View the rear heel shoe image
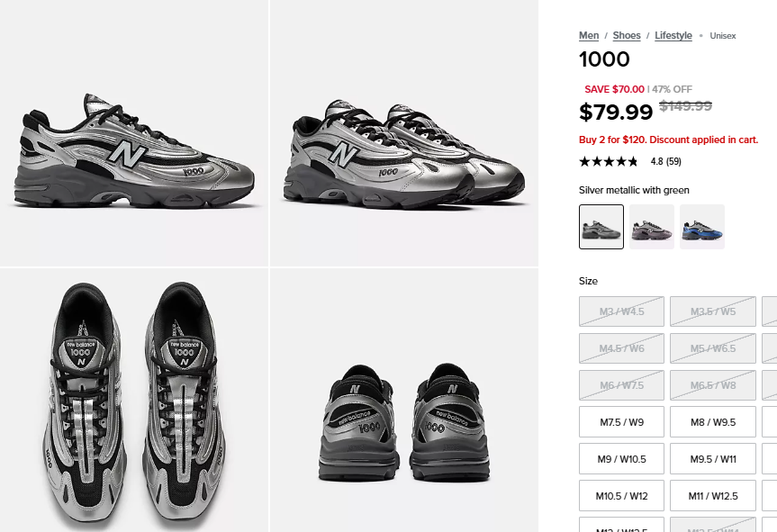Image resolution: width=777 pixels, height=532 pixels. 403,401
